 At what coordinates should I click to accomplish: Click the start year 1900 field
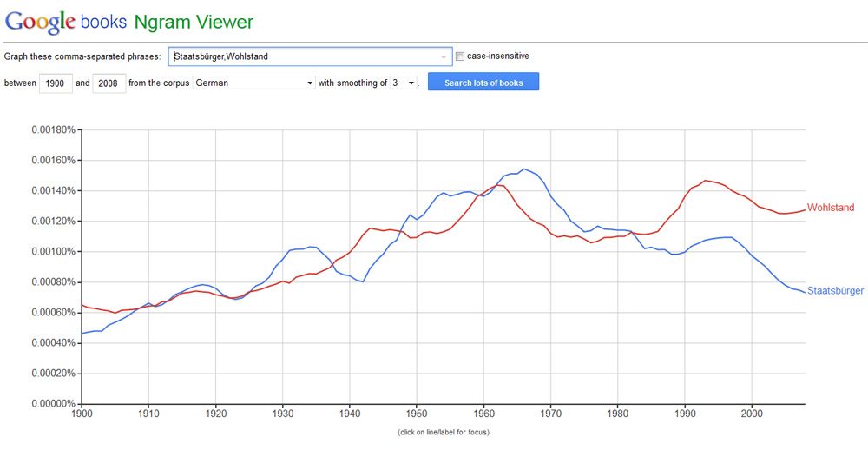[x=56, y=83]
